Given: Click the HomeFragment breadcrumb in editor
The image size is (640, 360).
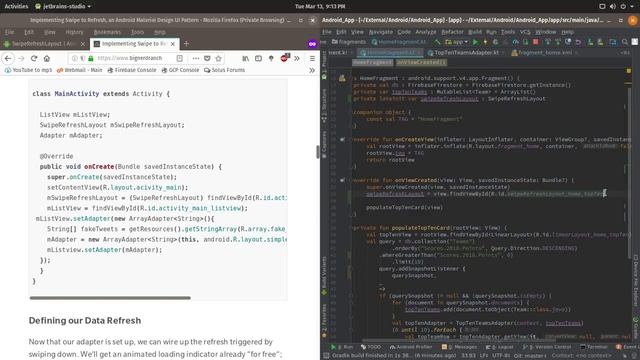Looking at the screenshot, I should pos(372,62).
